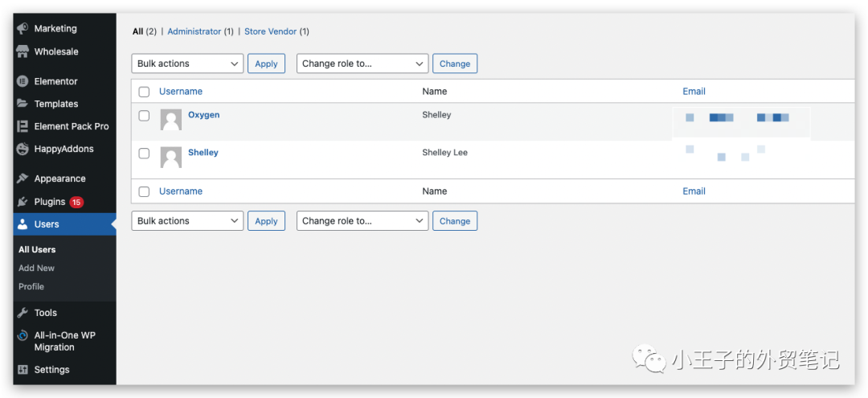Filter users by Store Vendor role
This screenshot has width=868, height=398.
[x=271, y=31]
